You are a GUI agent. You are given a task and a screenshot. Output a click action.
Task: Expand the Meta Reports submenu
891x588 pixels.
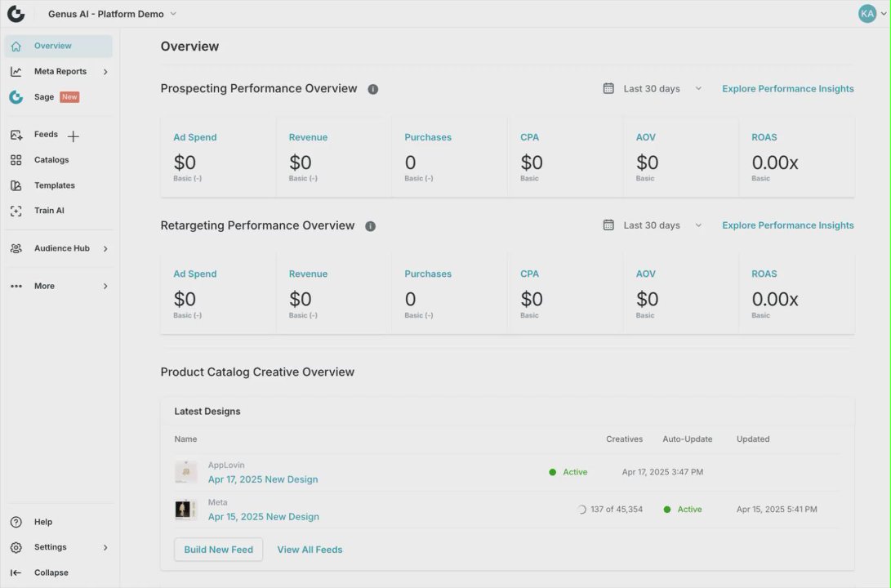pyautogui.click(x=105, y=72)
